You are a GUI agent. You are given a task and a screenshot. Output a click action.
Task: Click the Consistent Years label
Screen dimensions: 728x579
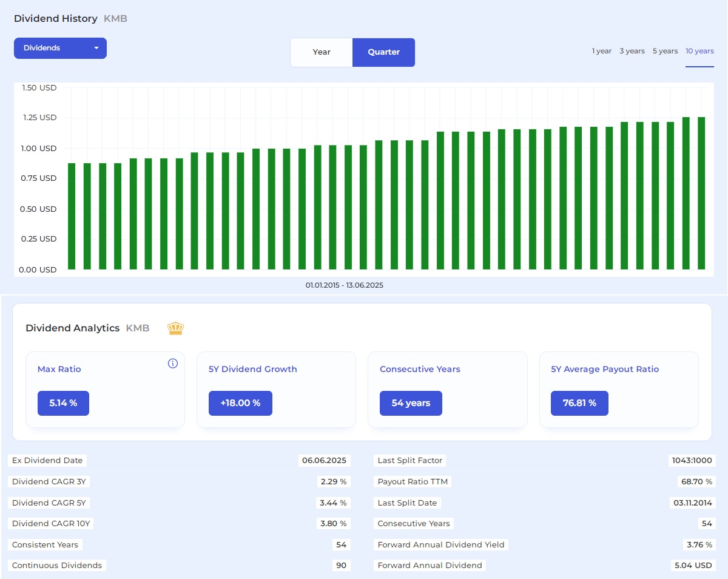point(45,545)
